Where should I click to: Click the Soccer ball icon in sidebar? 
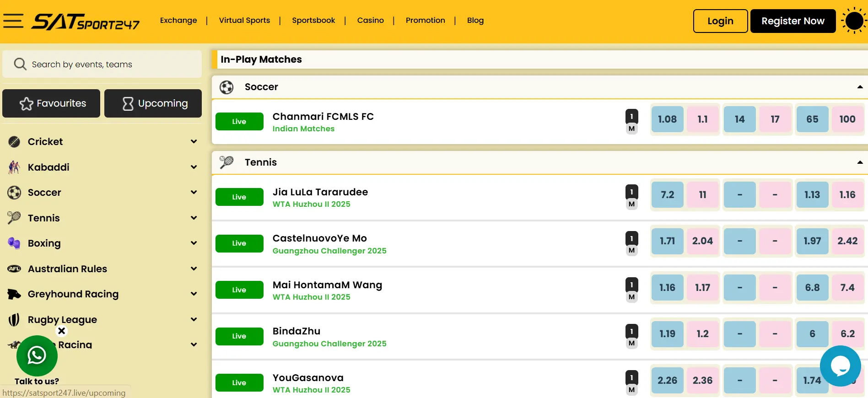14,193
